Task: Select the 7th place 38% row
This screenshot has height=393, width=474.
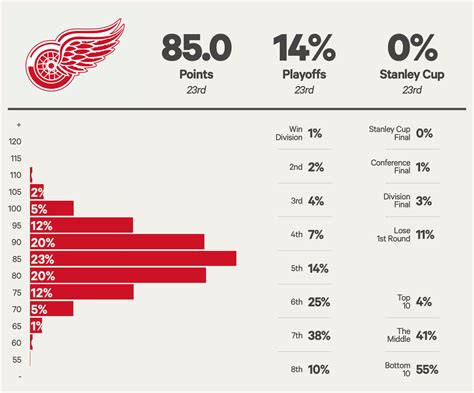Action: 304,335
